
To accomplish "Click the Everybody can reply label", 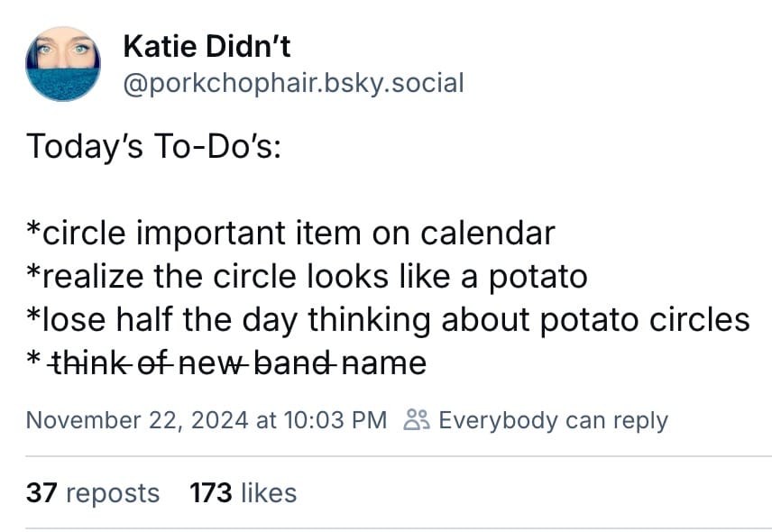I will tap(552, 420).
